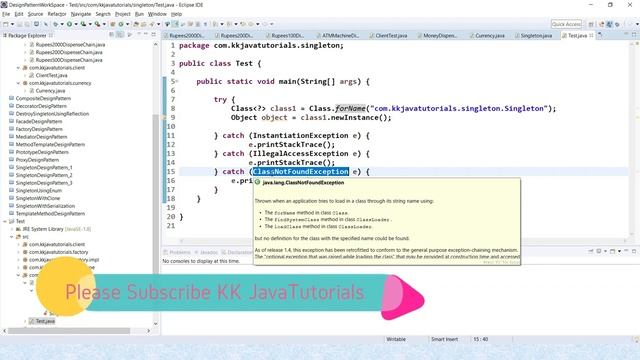640x360 pixels.
Task: Open the Navigate menu
Action: click(81, 14)
